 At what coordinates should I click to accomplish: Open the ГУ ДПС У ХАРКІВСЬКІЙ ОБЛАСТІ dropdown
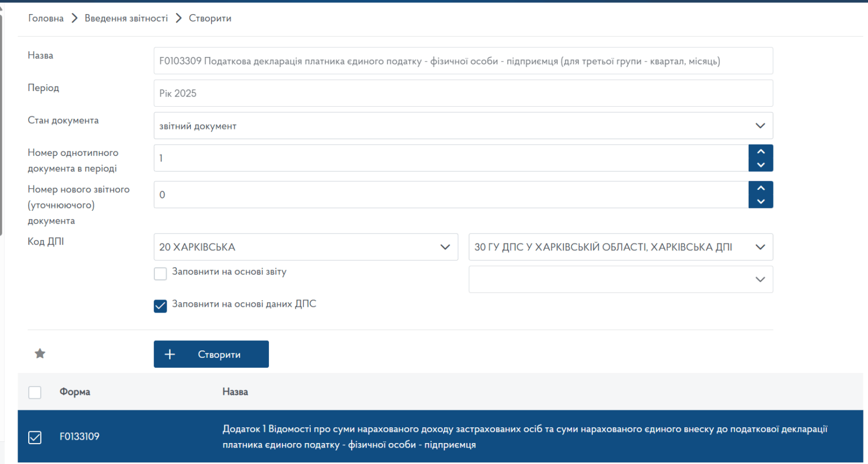coord(620,247)
